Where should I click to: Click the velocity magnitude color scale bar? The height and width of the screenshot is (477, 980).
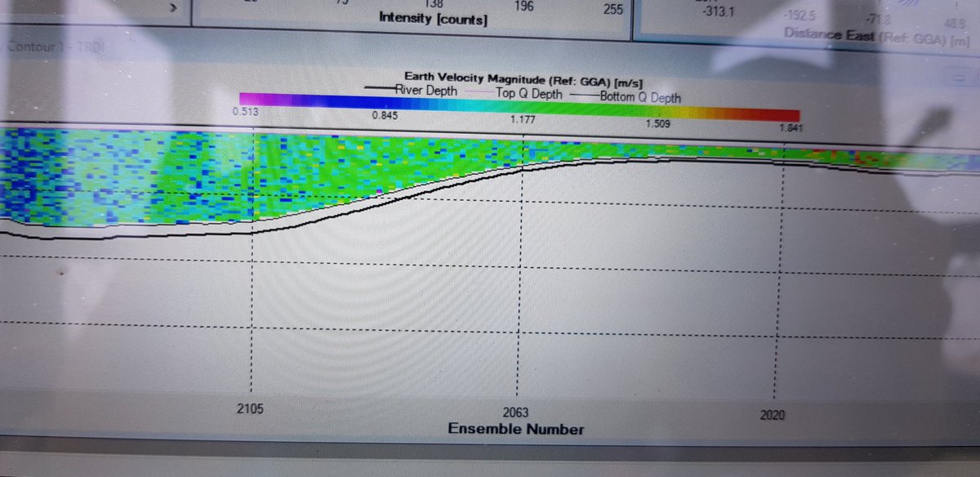point(518,108)
